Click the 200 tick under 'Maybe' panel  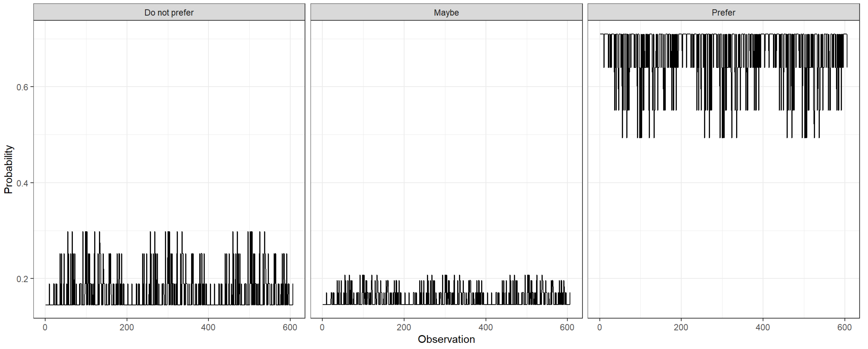pos(404,327)
